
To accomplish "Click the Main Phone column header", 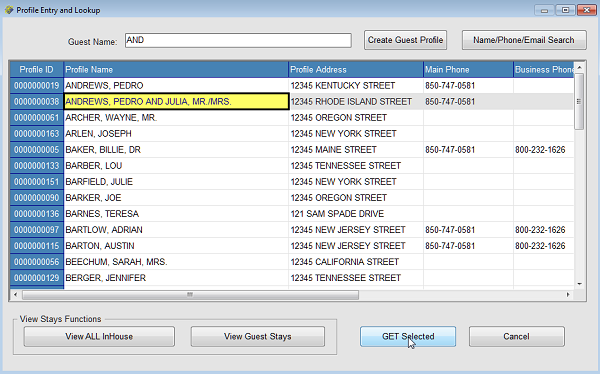I will pos(468,70).
